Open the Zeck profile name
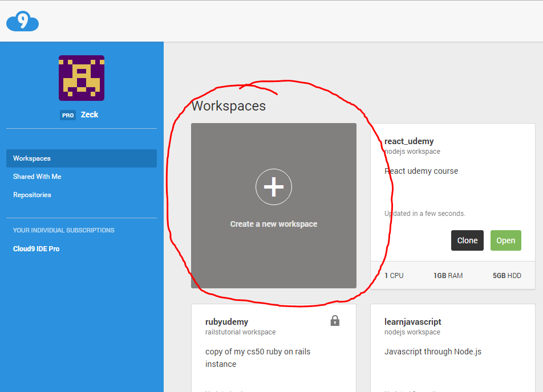This screenshot has width=543, height=392. 90,115
